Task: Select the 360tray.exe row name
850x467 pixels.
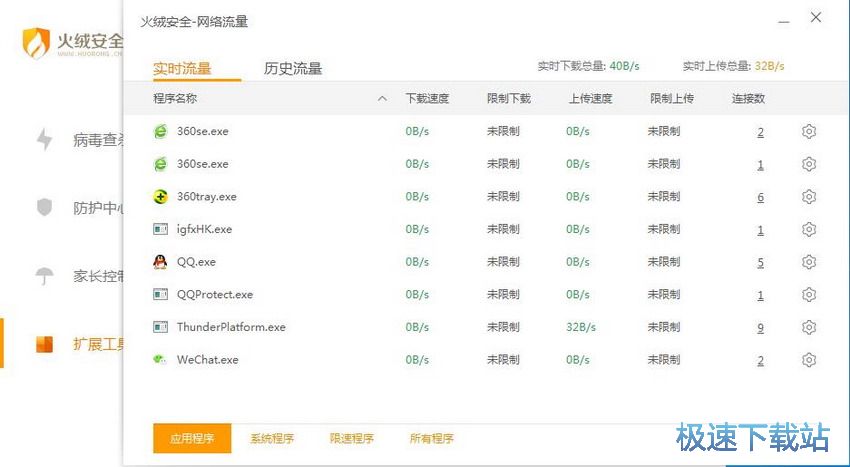Action: [207, 197]
